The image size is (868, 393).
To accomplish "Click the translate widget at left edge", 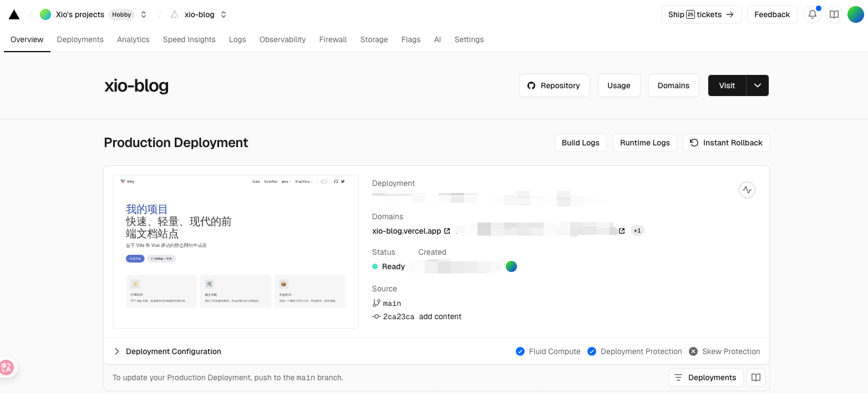I will click(x=7, y=367).
